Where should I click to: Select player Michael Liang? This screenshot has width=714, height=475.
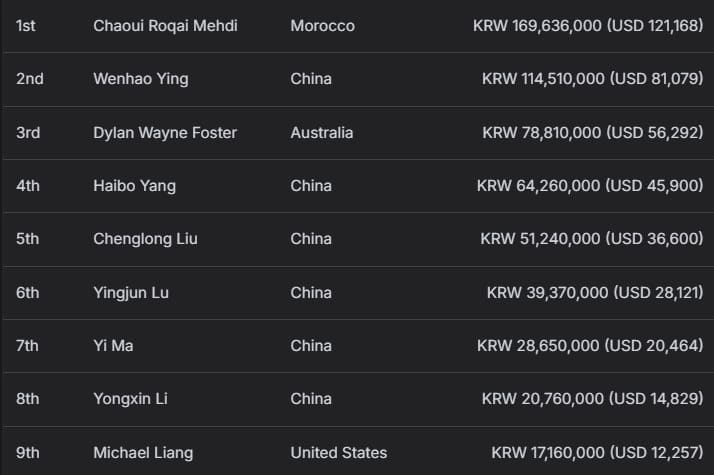pyautogui.click(x=142, y=452)
